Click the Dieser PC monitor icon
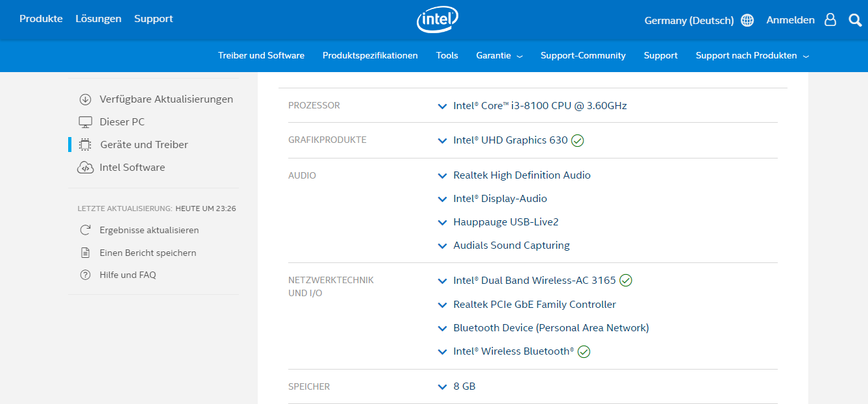The width and height of the screenshot is (868, 404). coord(85,122)
